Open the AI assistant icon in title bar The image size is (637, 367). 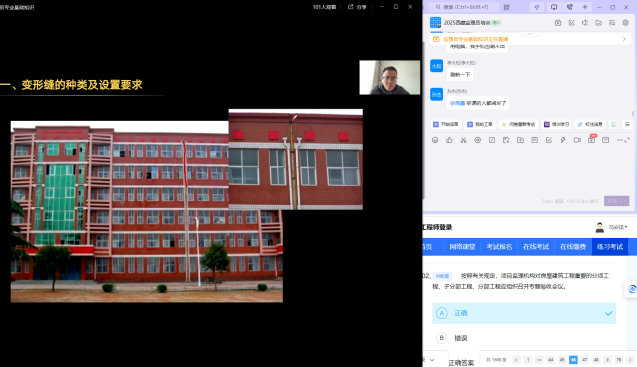click(x=537, y=7)
